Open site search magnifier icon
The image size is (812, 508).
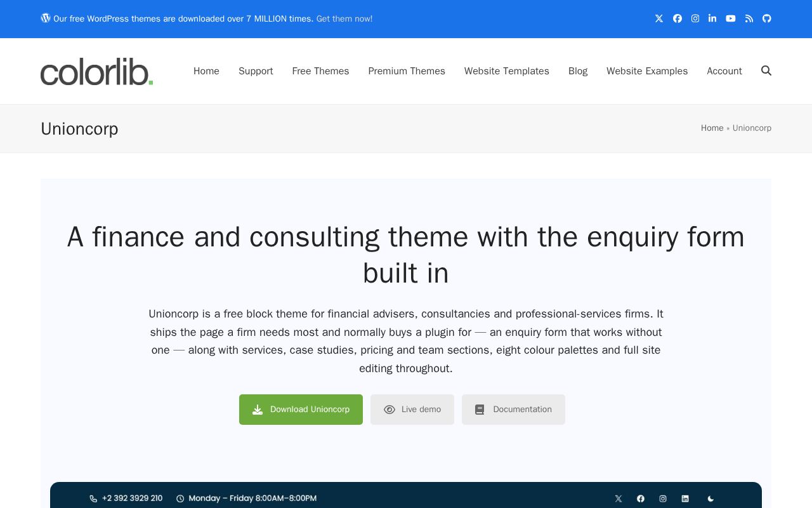[766, 70]
